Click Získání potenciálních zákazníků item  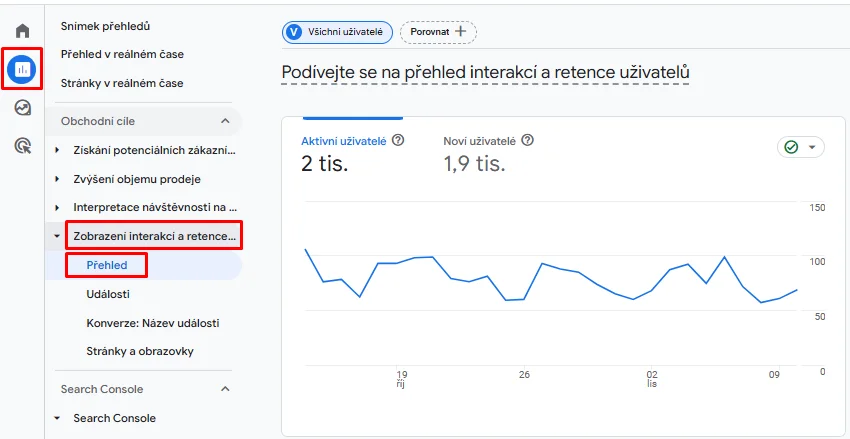(x=154, y=150)
